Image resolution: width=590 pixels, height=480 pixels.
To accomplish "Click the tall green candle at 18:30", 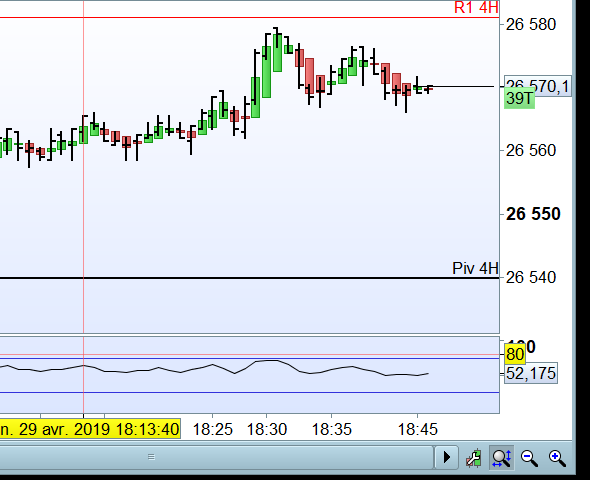I will pos(266,72).
